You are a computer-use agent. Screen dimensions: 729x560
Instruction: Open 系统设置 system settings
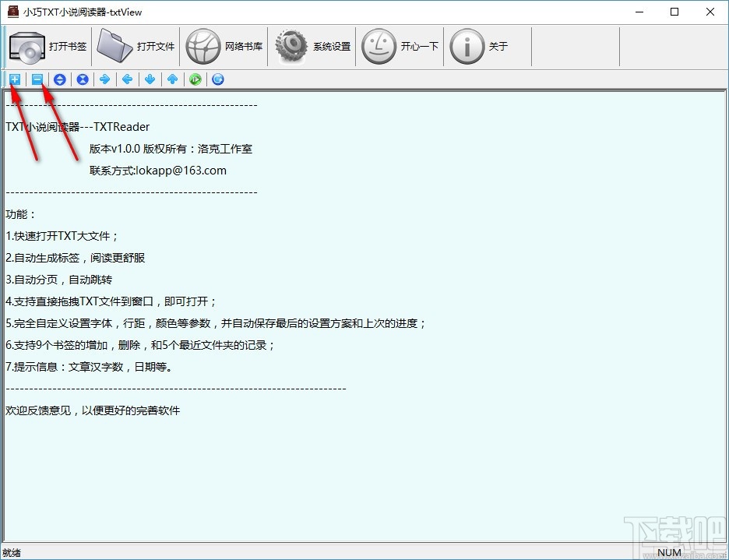(x=312, y=47)
